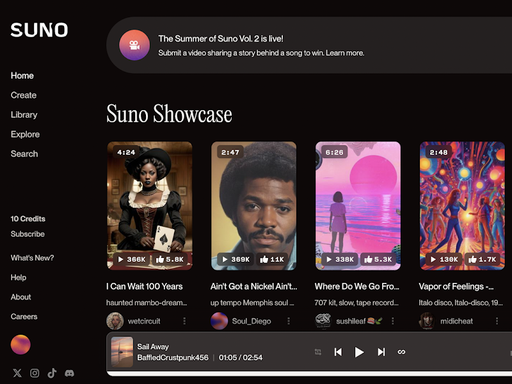Visit wetcircuit's profile name
Image resolution: width=512 pixels, height=384 pixels.
(x=144, y=321)
